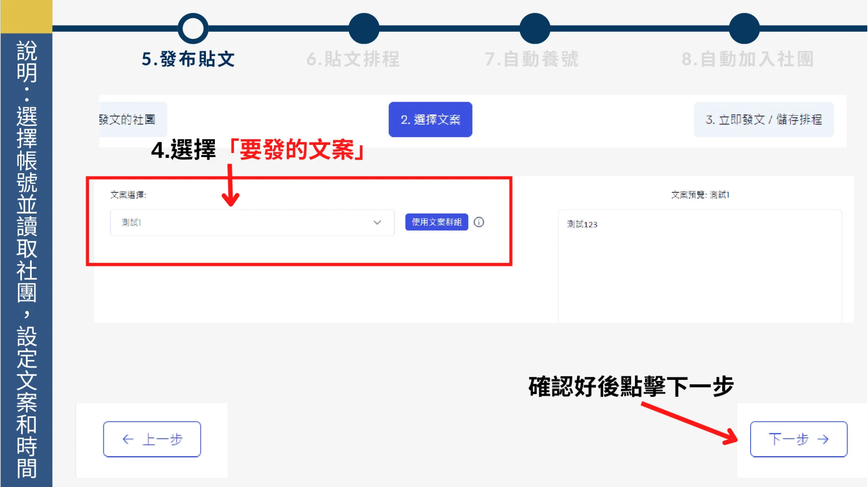Switch to the 2. 選擇文案 tab
Image resolution: width=868 pixels, height=487 pixels.
(430, 119)
